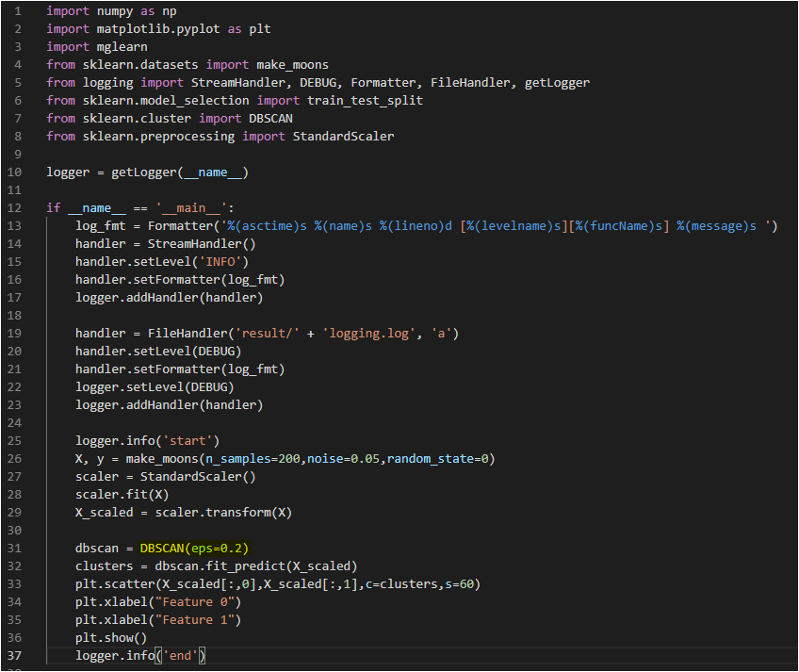Click line number 37 in the gutter

point(14,656)
